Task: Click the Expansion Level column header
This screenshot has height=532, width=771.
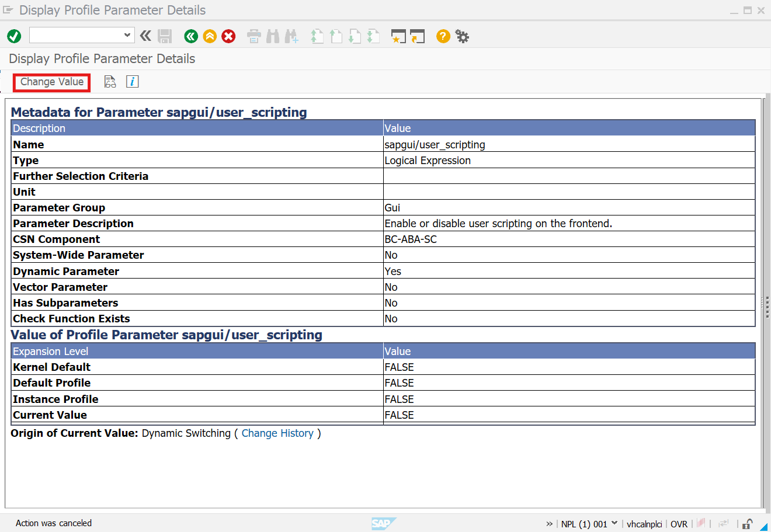Action: pyautogui.click(x=197, y=351)
